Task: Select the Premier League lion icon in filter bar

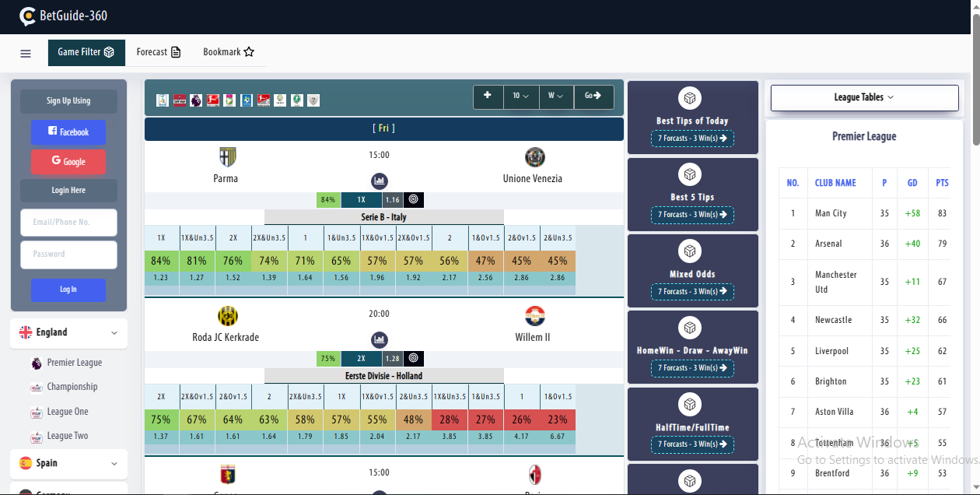Action: point(196,100)
